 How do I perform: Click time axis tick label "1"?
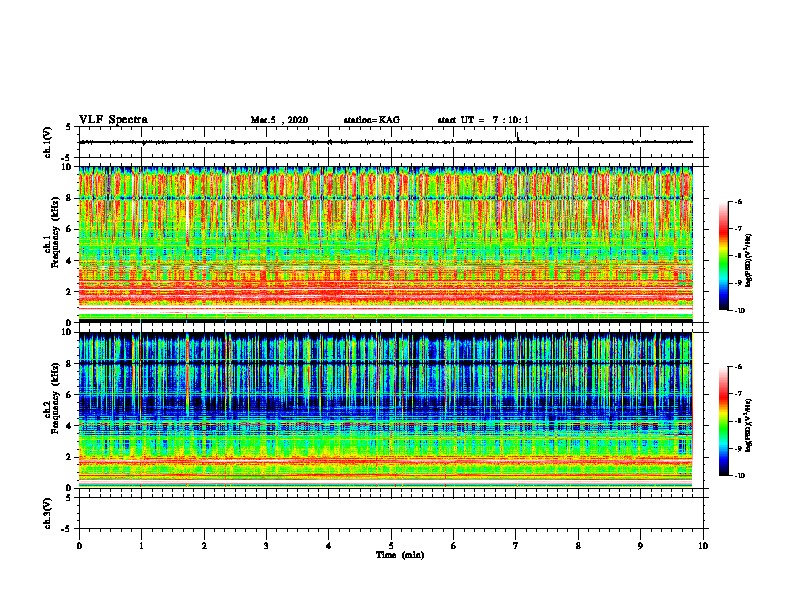pyautogui.click(x=141, y=546)
